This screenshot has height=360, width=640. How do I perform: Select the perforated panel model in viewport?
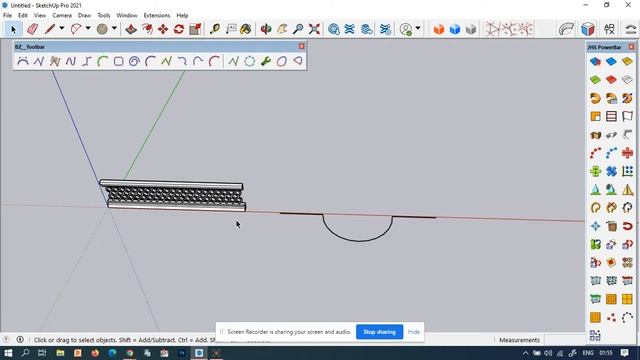(x=173, y=195)
